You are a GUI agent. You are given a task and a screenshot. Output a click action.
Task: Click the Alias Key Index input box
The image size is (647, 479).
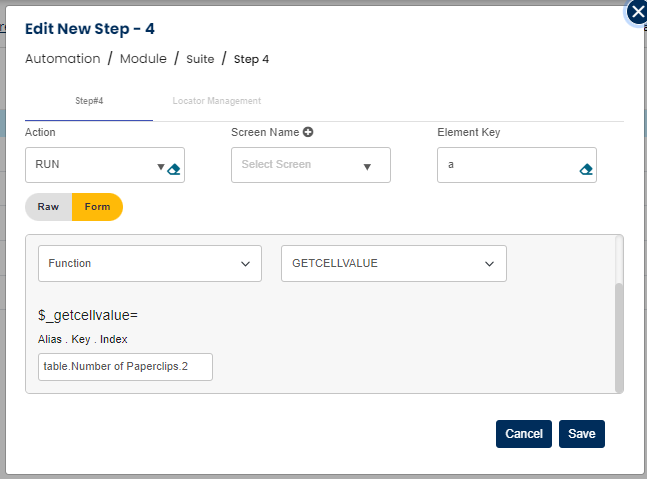[x=125, y=367]
